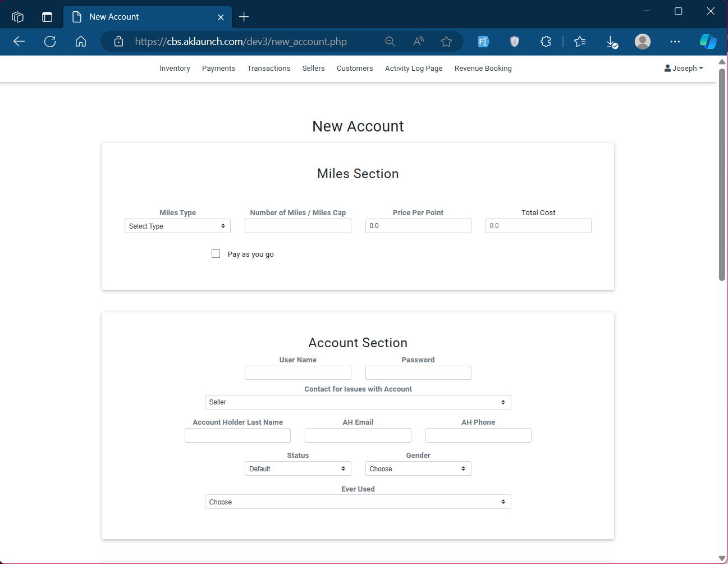Open the downloads icon in toolbar
Viewport: 728px width, 564px height.
pyautogui.click(x=612, y=42)
